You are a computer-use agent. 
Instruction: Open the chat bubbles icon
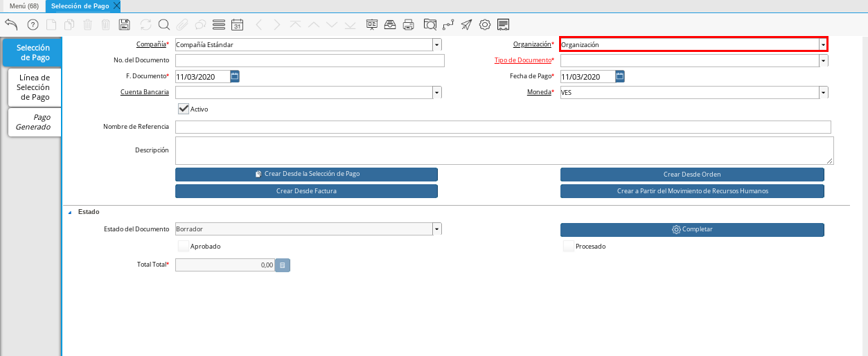(200, 24)
